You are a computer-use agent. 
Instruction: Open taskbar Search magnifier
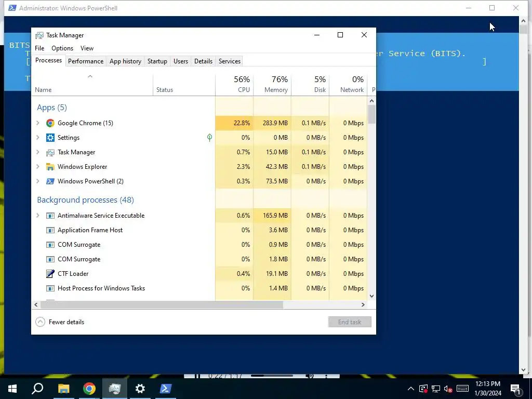tap(37, 389)
